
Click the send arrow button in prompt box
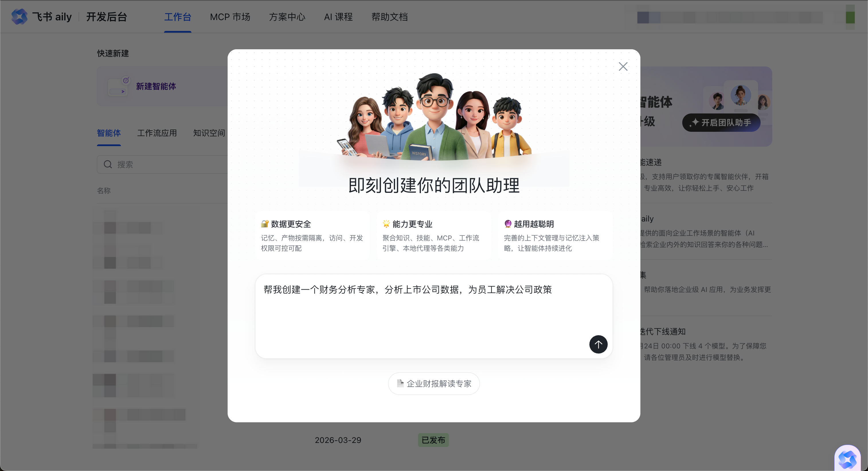click(598, 344)
